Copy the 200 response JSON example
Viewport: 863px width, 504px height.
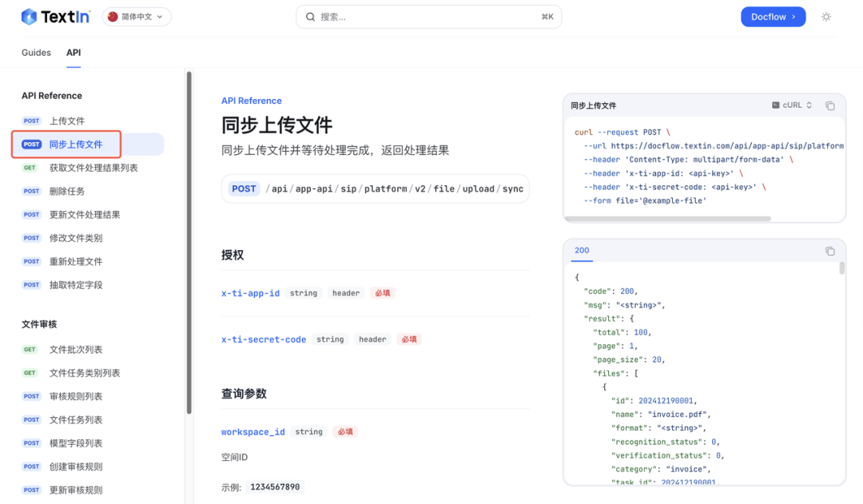click(x=829, y=251)
